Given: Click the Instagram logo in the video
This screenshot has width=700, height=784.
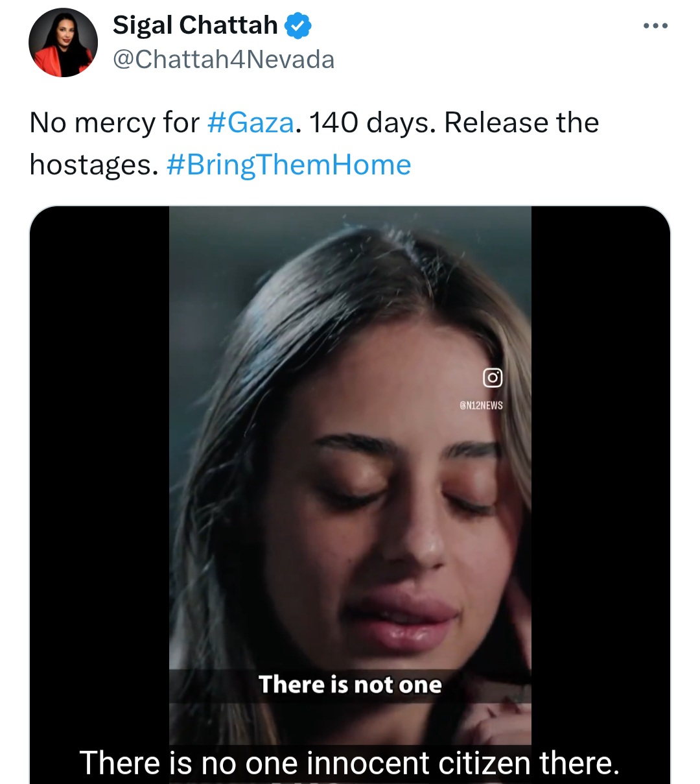Looking at the screenshot, I should click(x=493, y=377).
